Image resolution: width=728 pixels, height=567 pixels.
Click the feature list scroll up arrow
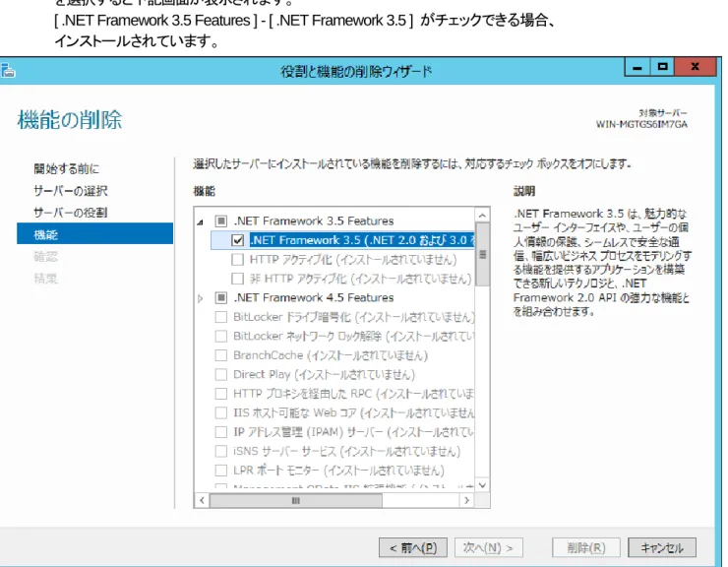482,216
